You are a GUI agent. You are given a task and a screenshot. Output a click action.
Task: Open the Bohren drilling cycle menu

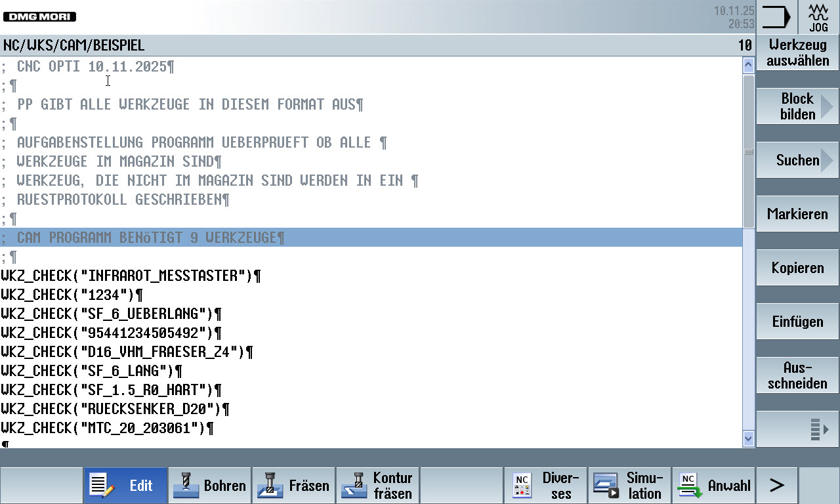[x=209, y=486]
